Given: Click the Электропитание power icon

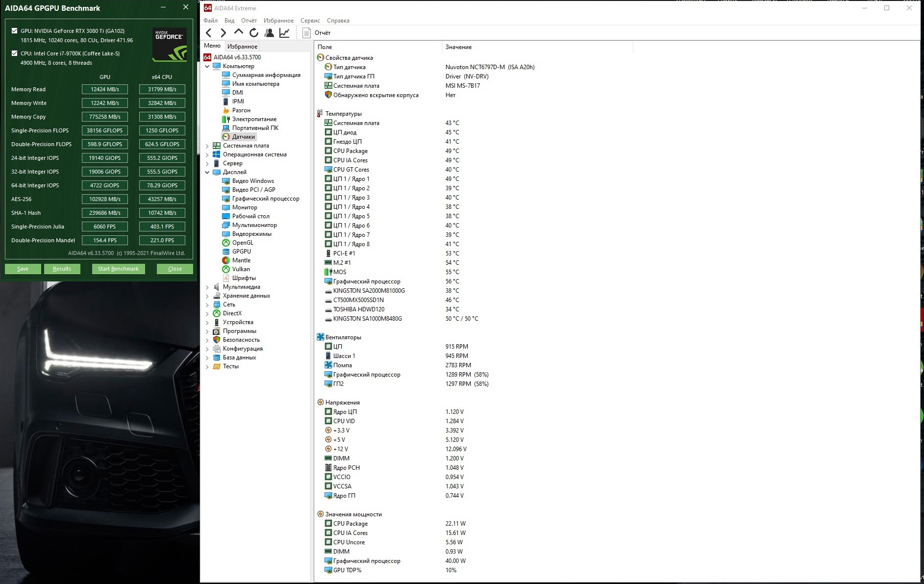Looking at the screenshot, I should point(226,119).
